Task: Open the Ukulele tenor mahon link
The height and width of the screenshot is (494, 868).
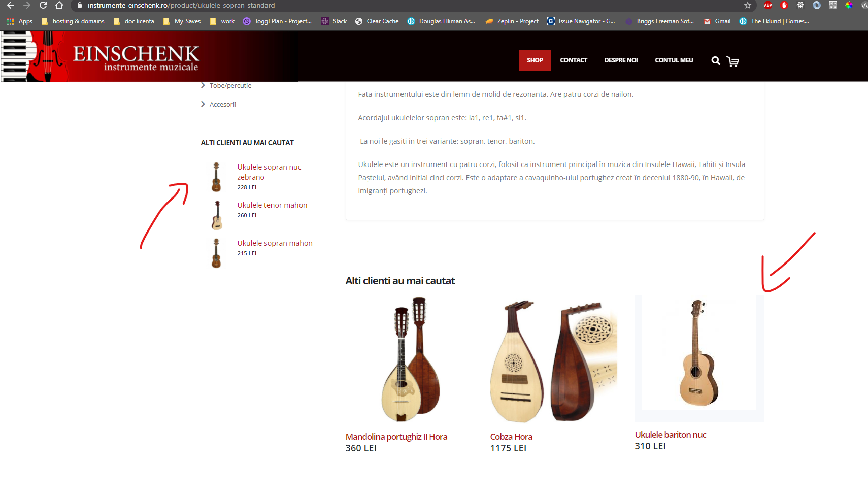Action: [x=272, y=205]
